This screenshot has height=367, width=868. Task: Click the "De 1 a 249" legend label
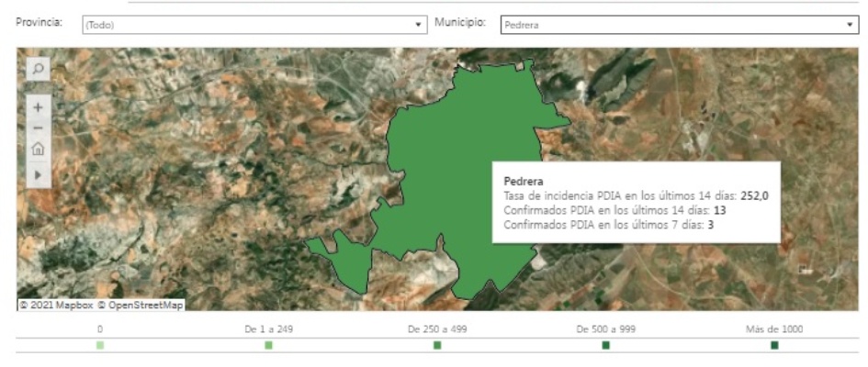pyautogui.click(x=268, y=329)
